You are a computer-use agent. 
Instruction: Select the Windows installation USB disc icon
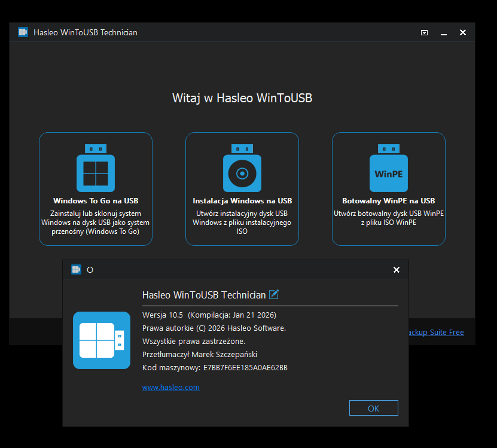[242, 168]
